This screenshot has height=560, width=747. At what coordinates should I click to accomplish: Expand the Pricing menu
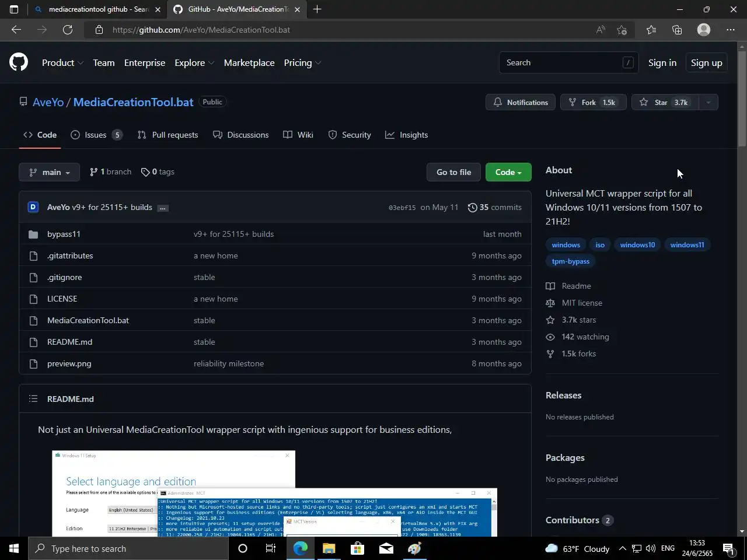click(x=302, y=62)
